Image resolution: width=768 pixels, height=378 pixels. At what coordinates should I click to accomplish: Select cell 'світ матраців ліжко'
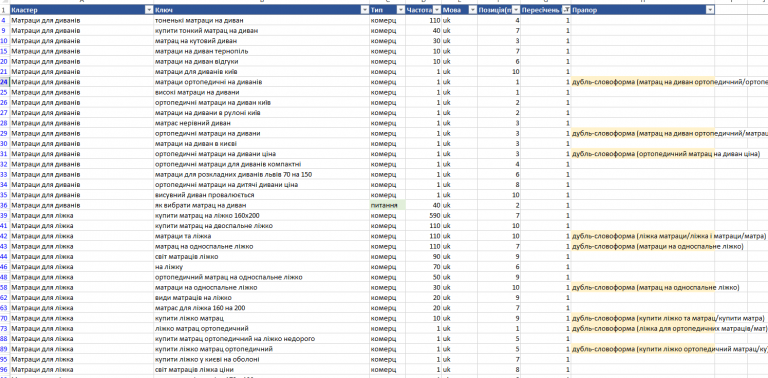261,257
